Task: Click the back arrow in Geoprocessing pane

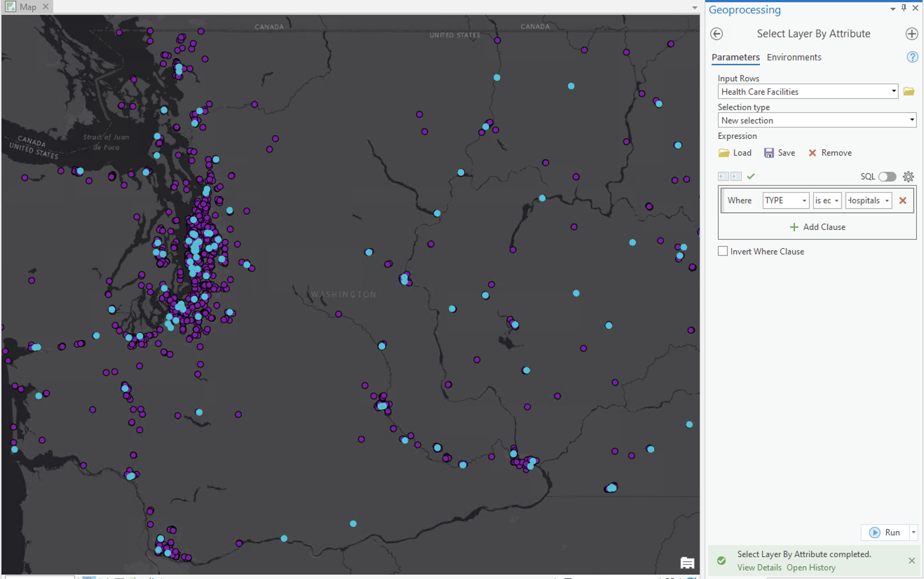Action: click(716, 34)
